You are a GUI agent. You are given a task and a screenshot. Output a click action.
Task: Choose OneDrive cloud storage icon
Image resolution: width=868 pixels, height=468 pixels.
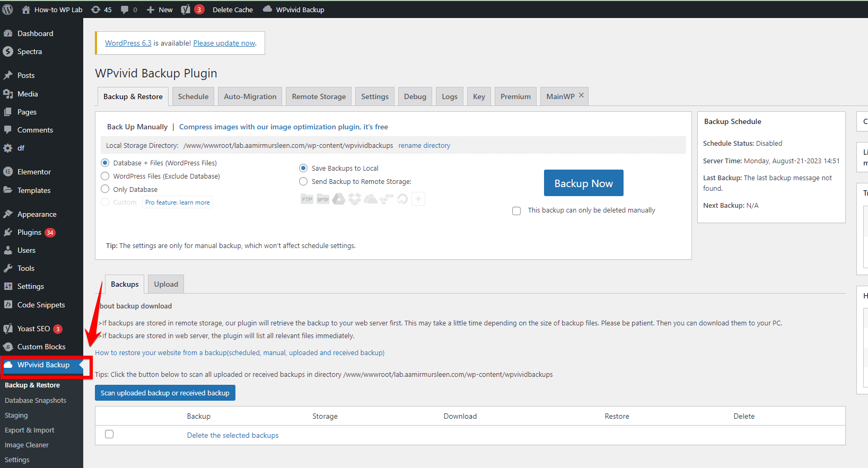click(371, 199)
